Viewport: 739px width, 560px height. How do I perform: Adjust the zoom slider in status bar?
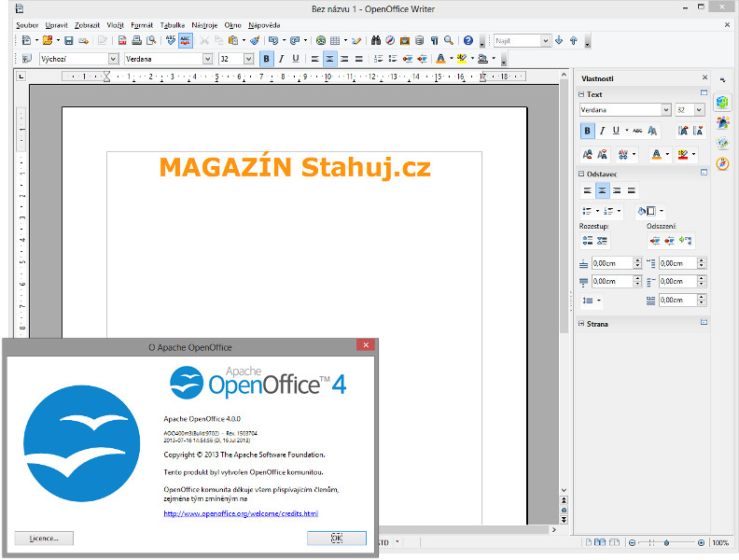pyautogui.click(x=666, y=542)
